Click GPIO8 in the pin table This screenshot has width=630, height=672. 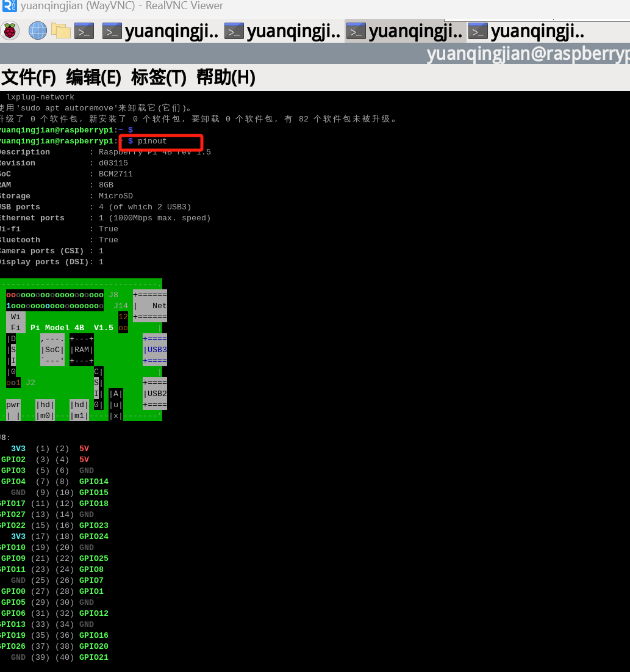coord(91,569)
